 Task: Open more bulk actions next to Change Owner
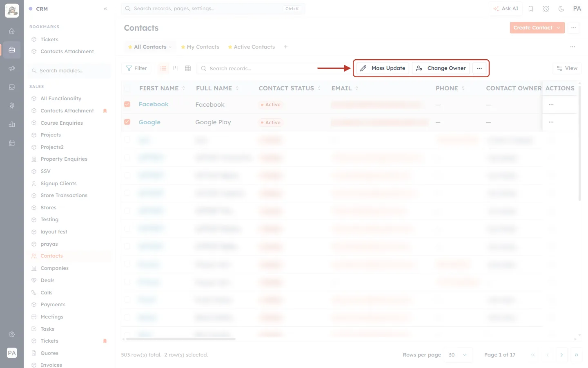[479, 68]
